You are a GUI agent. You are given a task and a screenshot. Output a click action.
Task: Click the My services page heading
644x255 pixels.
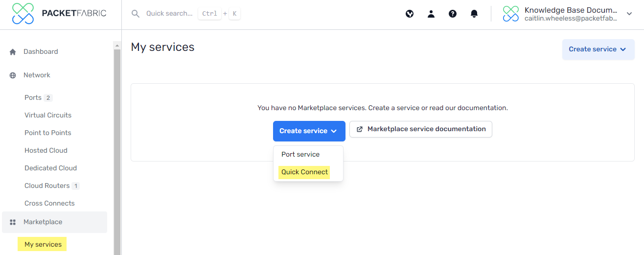tap(162, 47)
